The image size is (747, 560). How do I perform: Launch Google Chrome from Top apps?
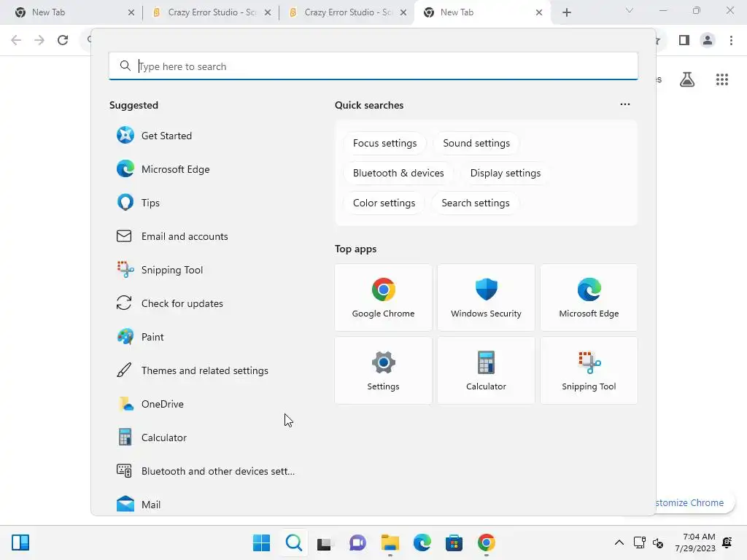tap(383, 297)
